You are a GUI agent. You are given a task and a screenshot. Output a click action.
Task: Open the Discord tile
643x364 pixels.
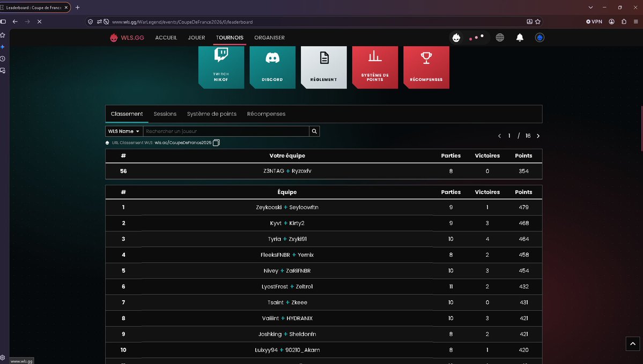[x=272, y=67]
